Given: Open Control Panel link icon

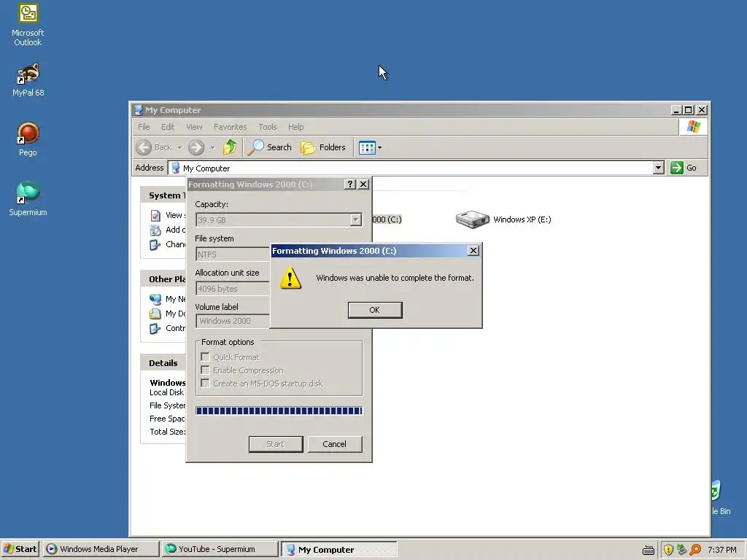Looking at the screenshot, I should click(x=155, y=329).
